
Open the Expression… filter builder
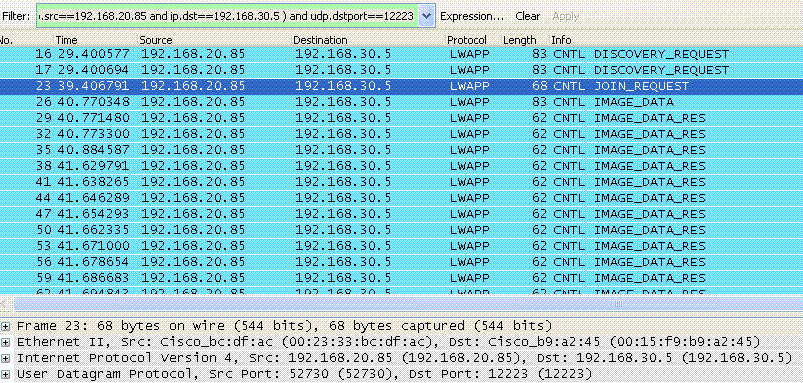tap(472, 16)
